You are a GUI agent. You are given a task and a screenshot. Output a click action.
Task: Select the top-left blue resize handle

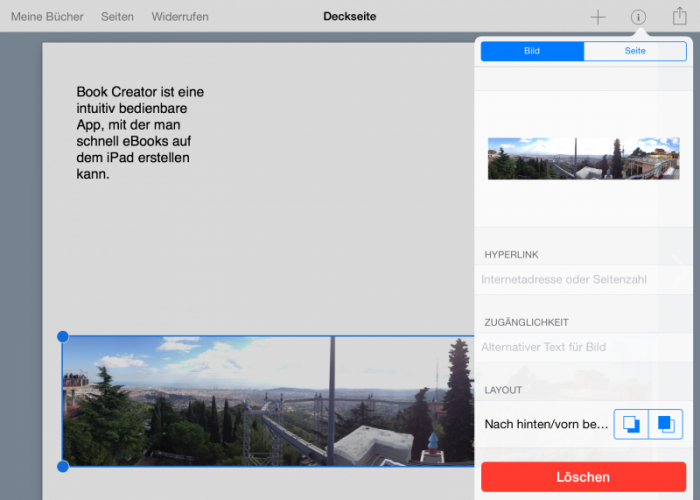pos(63,337)
